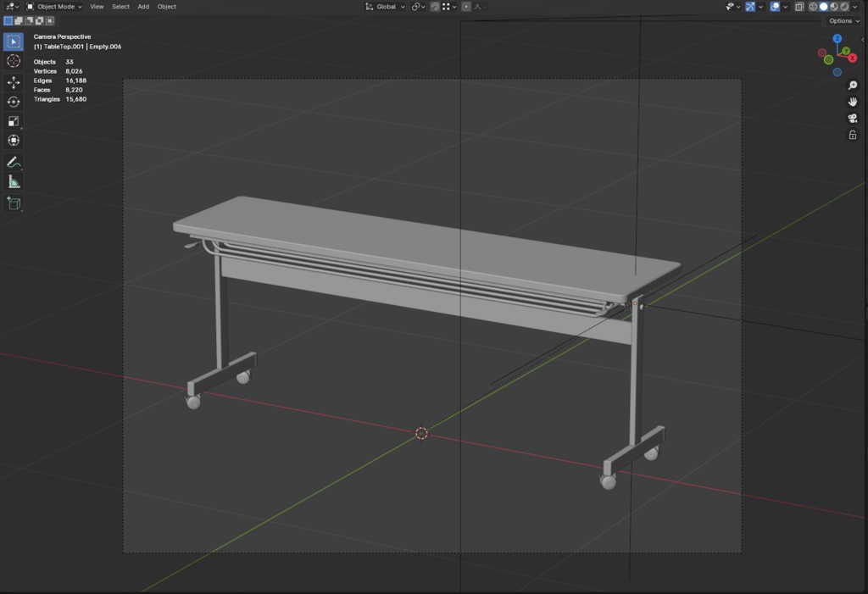This screenshot has width=868, height=594.
Task: Click the 'TableTop.001 | Empty.006' object label
Action: [77, 47]
